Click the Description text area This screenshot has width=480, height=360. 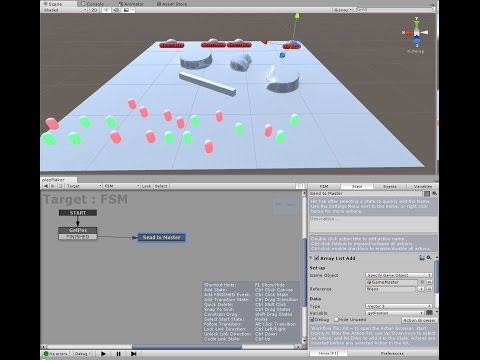coord(373,224)
